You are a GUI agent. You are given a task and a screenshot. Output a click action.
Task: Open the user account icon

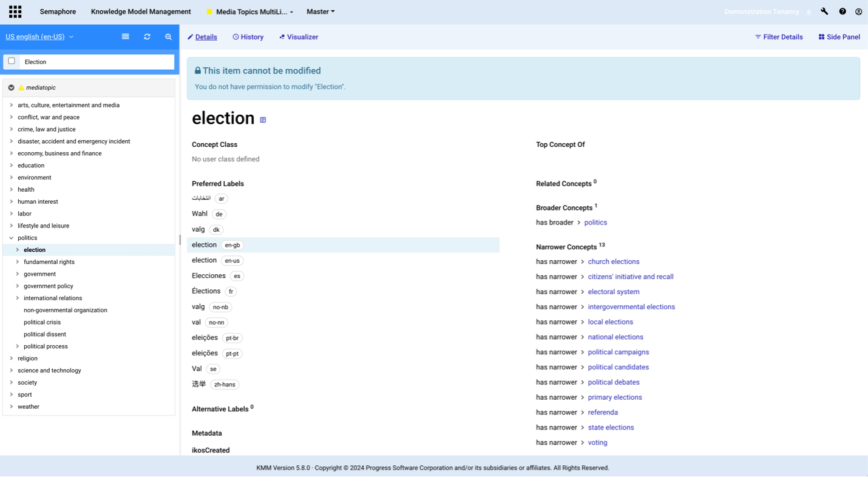click(x=858, y=12)
